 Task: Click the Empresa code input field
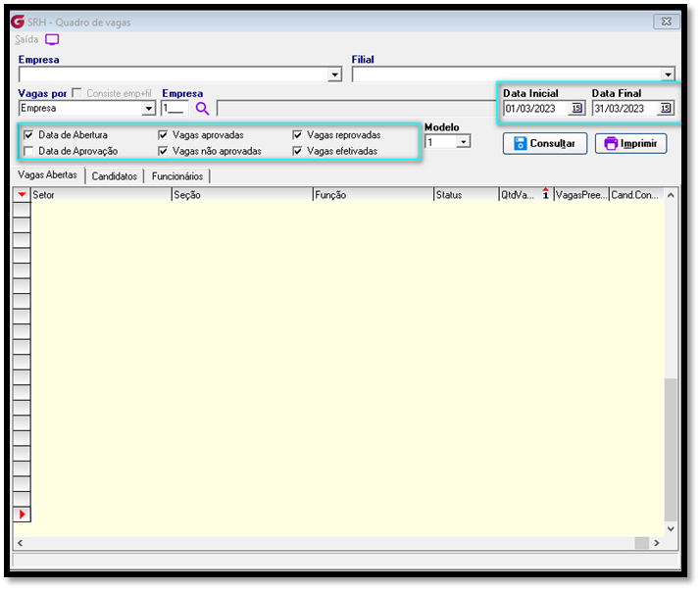point(175,109)
